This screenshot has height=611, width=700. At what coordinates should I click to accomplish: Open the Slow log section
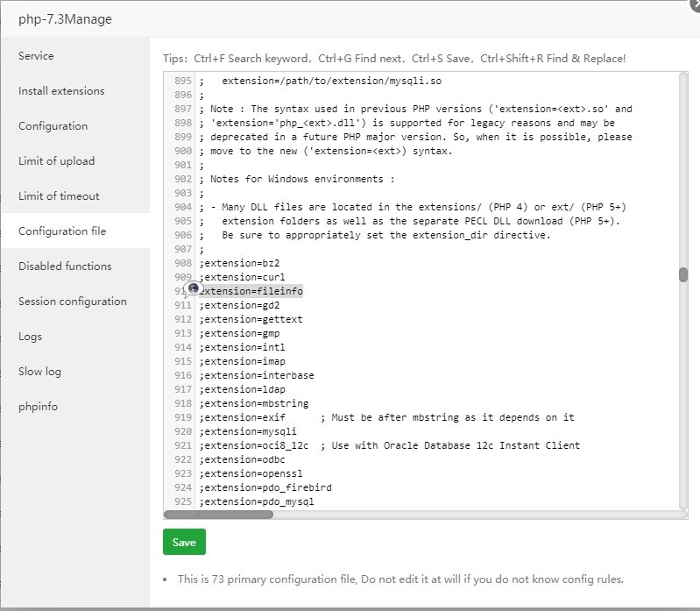(x=39, y=372)
